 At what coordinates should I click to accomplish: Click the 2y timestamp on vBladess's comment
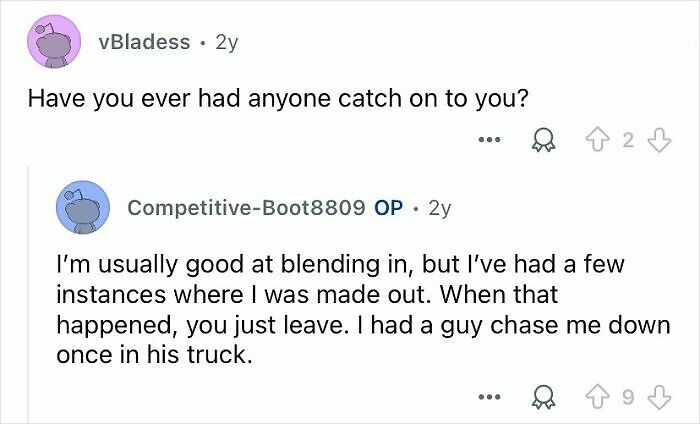click(x=227, y=42)
